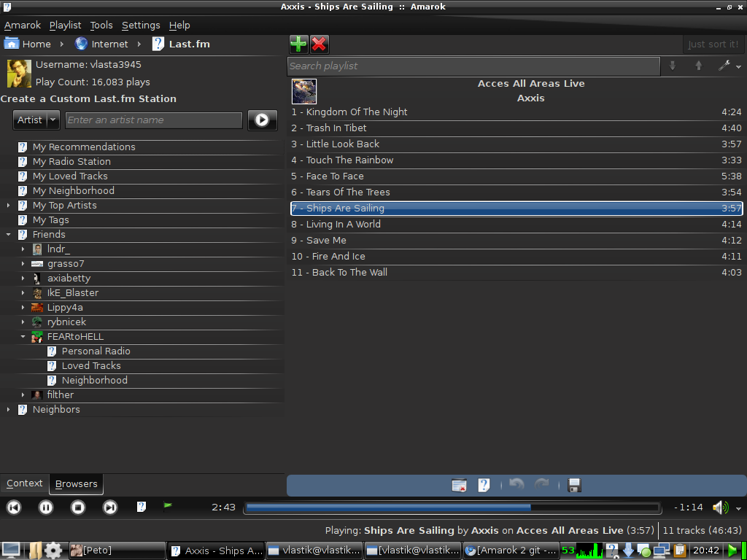Click the clipboard tray icon
The height and width of the screenshot is (560, 747).
[x=679, y=551]
